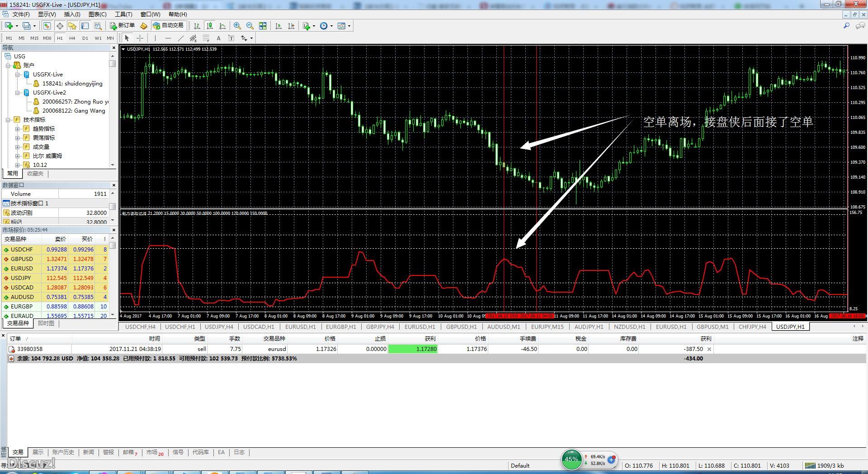Switch chart to candlestick mode

click(210, 26)
